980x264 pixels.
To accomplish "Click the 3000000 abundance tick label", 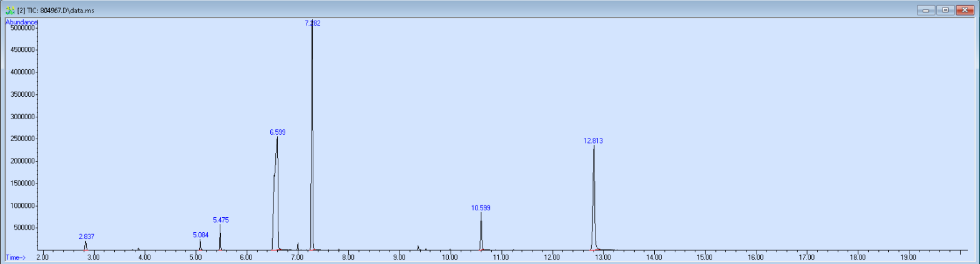I will (22, 117).
